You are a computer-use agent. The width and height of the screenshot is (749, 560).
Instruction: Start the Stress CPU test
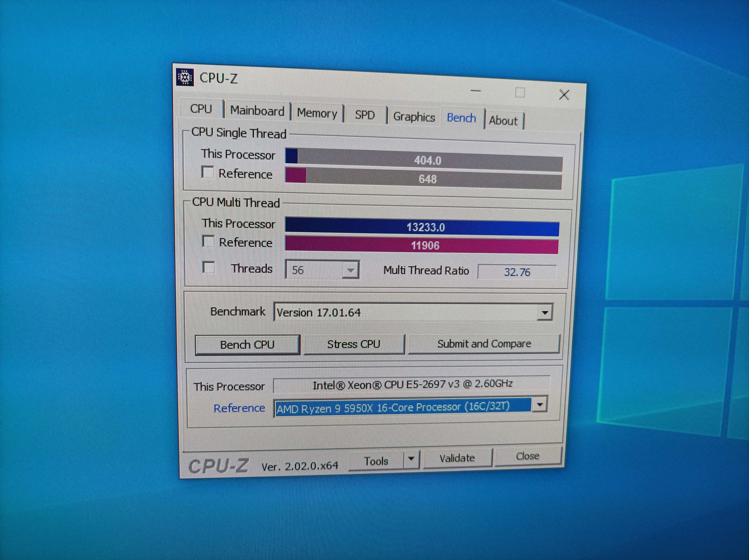point(354,344)
